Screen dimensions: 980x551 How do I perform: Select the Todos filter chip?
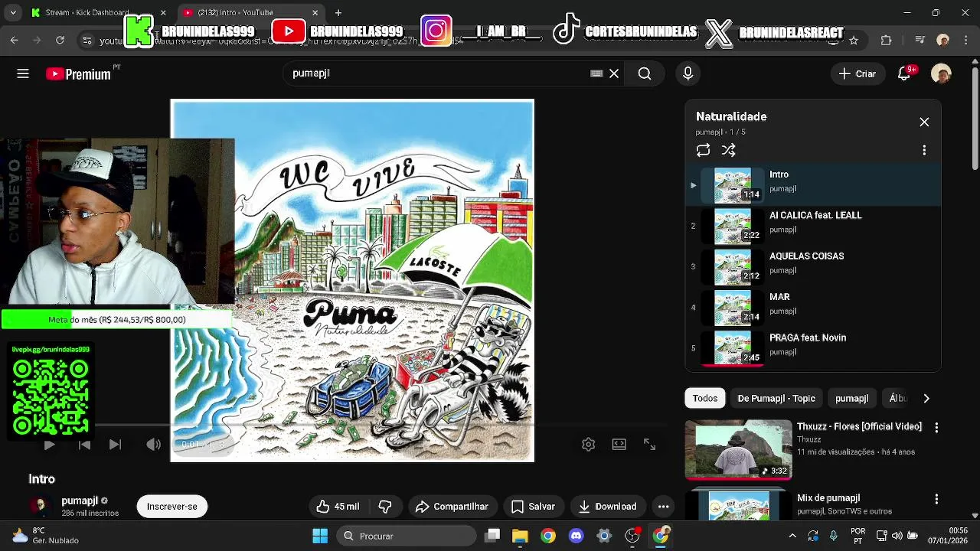click(705, 399)
